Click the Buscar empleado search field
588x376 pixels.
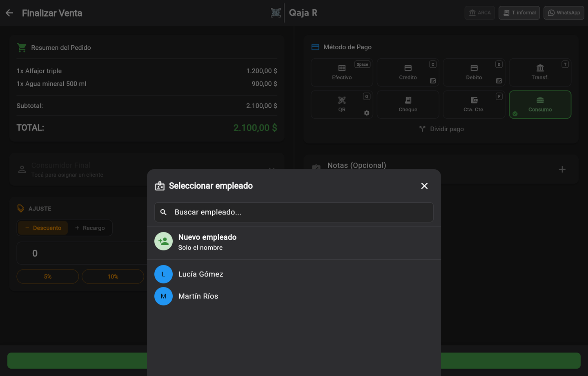pos(294,212)
